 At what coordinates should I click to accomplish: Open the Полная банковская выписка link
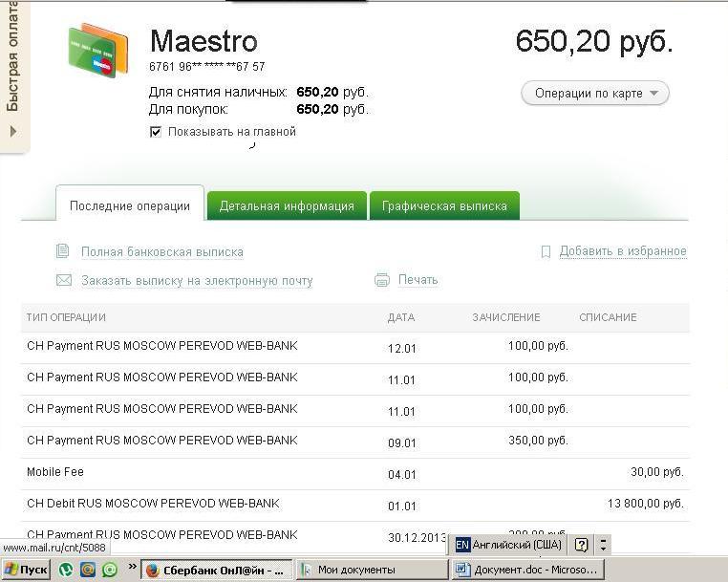tap(161, 252)
